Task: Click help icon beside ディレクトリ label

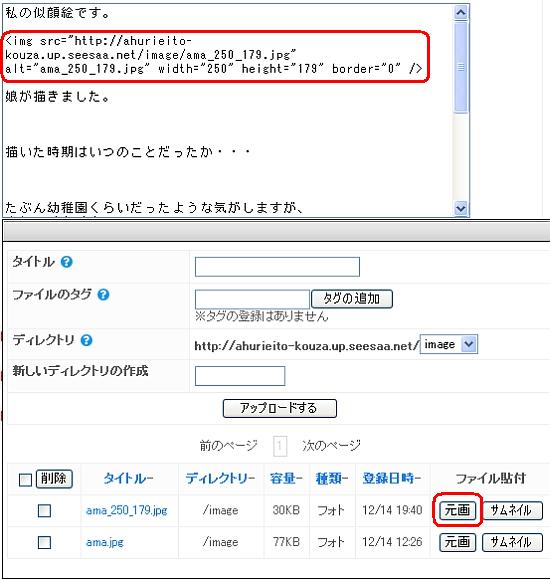Action: [x=86, y=340]
